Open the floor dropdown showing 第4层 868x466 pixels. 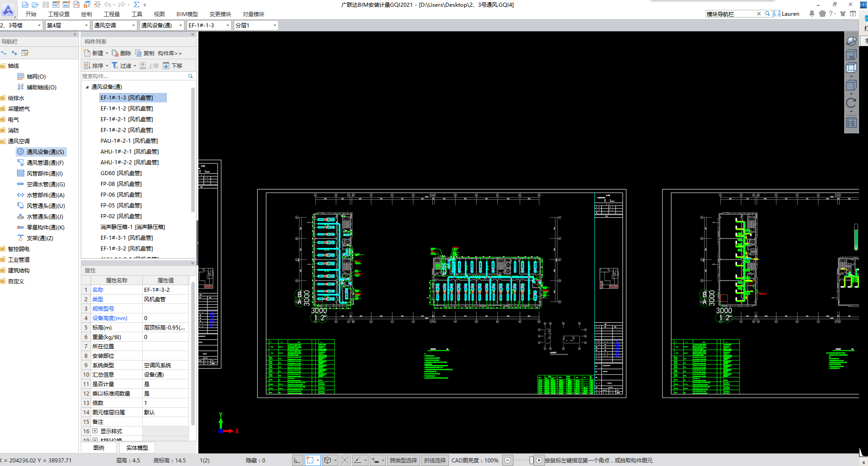tap(67, 25)
